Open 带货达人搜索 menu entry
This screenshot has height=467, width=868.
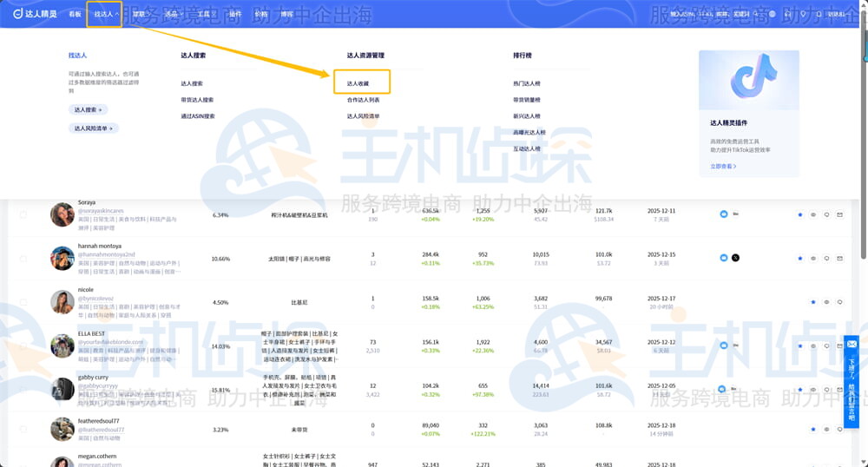click(x=197, y=100)
